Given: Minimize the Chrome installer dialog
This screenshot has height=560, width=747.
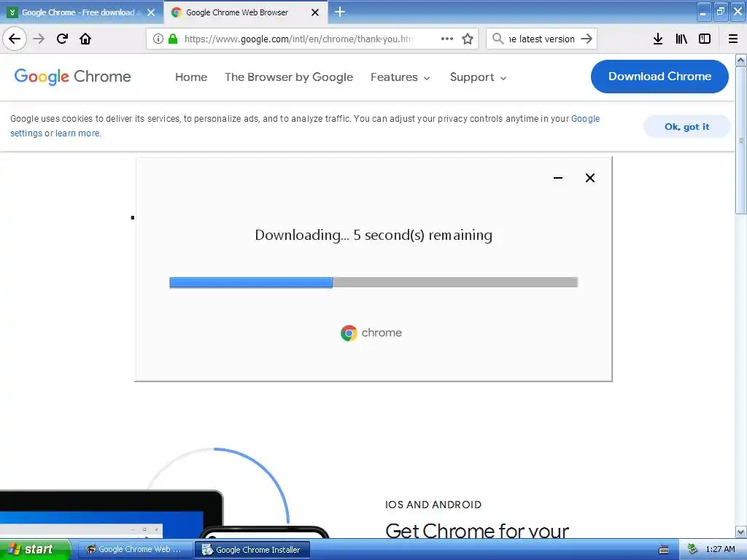Looking at the screenshot, I should click(558, 178).
